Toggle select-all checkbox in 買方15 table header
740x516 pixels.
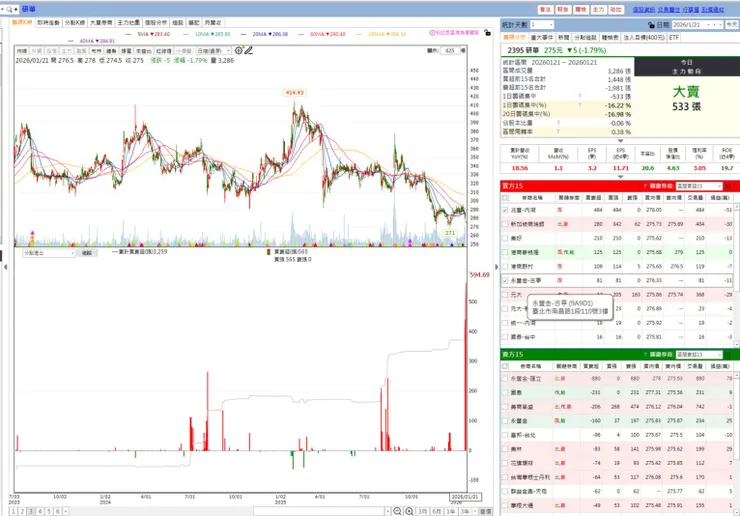[505, 198]
